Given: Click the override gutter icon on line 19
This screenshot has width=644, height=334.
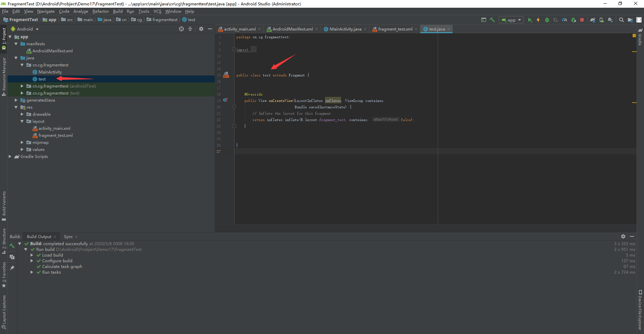Looking at the screenshot, I should 225,100.
